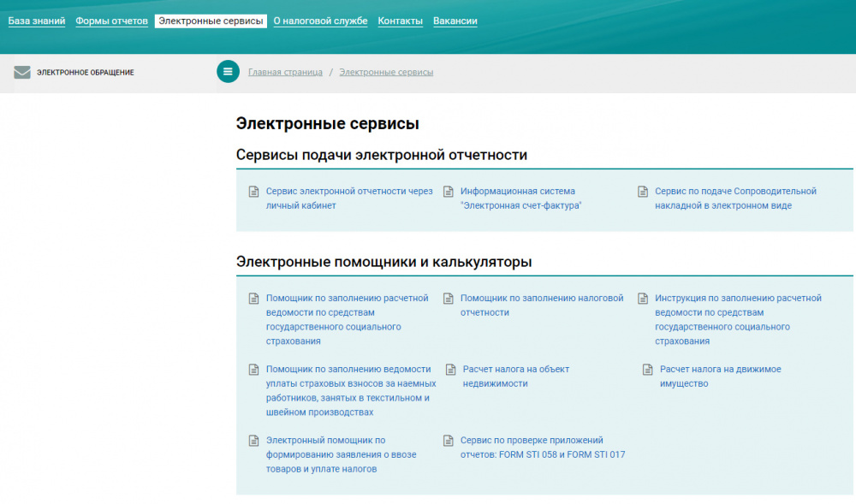Click the document icon beside 'Сервис по подаче Сопроводительной накладной'
856x504 pixels.
click(x=642, y=190)
